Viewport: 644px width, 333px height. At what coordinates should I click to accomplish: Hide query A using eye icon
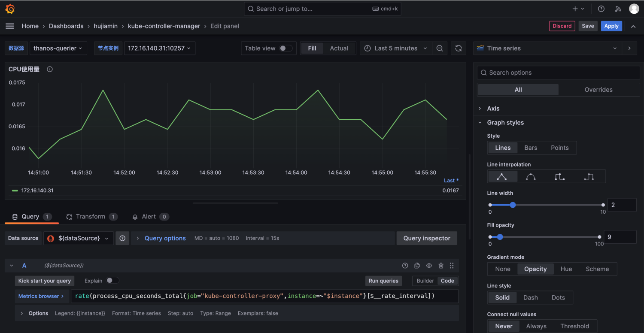coord(429,266)
